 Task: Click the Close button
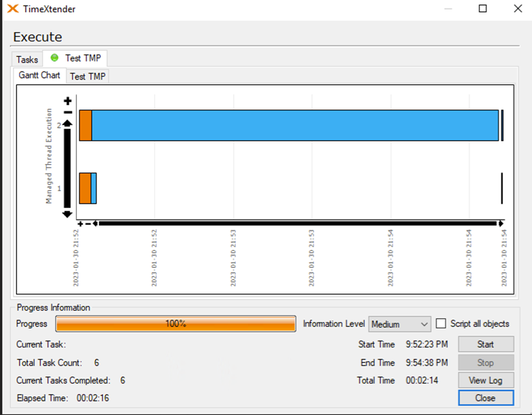(x=486, y=397)
